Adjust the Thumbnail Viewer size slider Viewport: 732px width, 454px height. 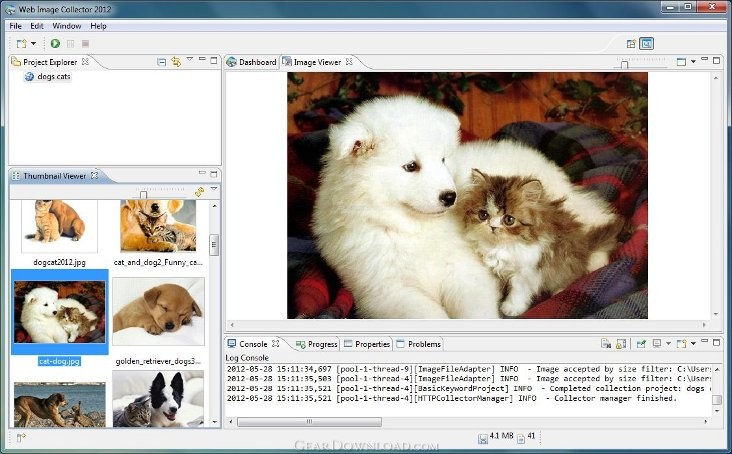point(143,194)
